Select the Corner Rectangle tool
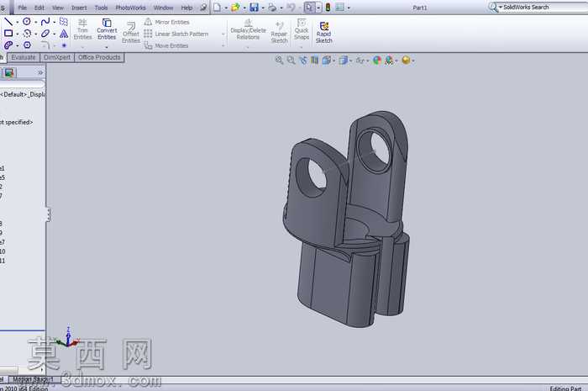This screenshot has height=391, width=588. tap(8, 34)
